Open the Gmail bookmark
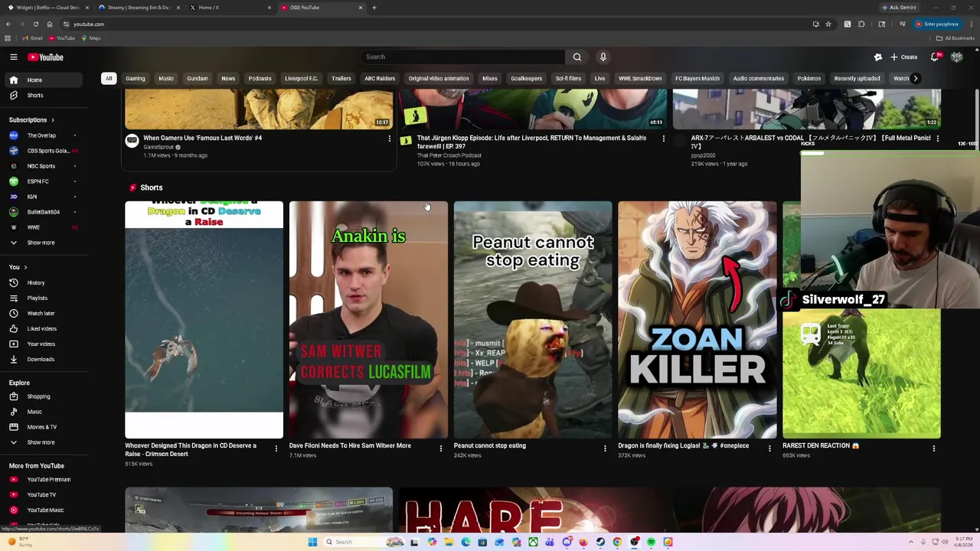980x551 pixels. (32, 38)
